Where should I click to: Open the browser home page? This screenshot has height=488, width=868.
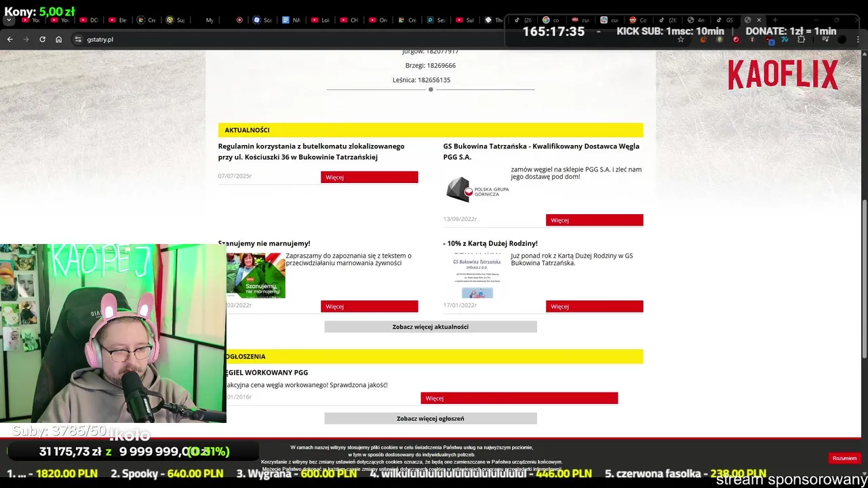coord(58,39)
